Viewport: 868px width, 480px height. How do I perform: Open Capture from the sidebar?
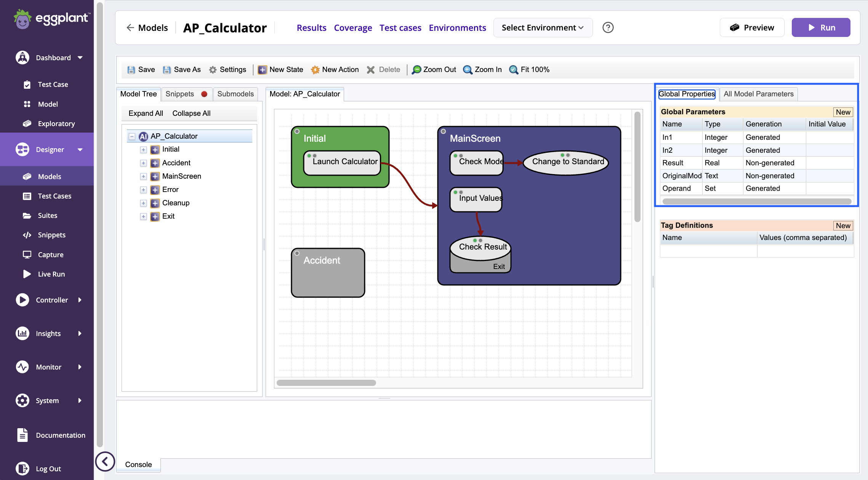pyautogui.click(x=50, y=254)
